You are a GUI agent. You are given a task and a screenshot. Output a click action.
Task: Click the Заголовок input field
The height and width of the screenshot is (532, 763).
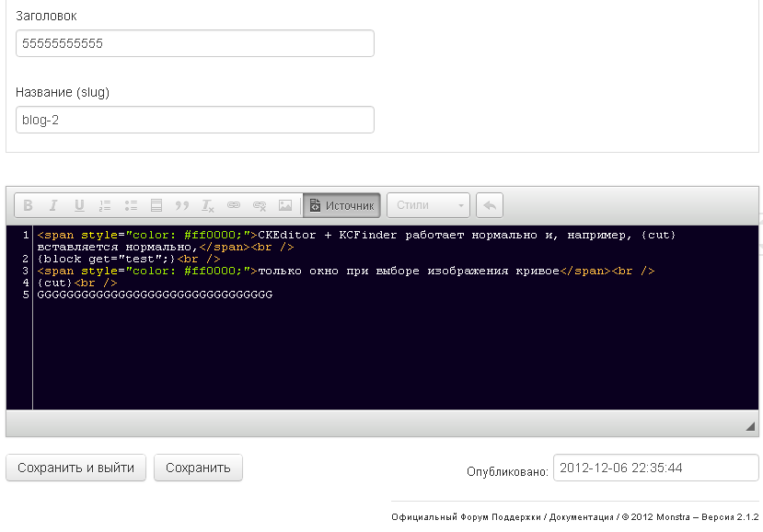coord(195,43)
